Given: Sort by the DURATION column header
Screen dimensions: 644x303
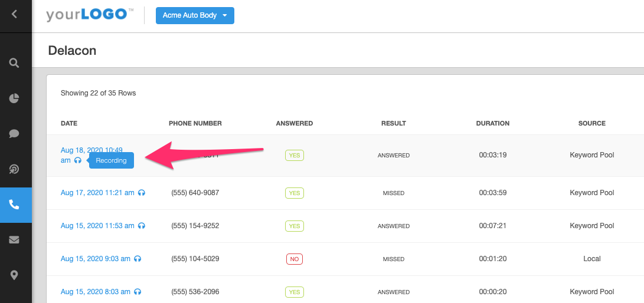Looking at the screenshot, I should [493, 123].
